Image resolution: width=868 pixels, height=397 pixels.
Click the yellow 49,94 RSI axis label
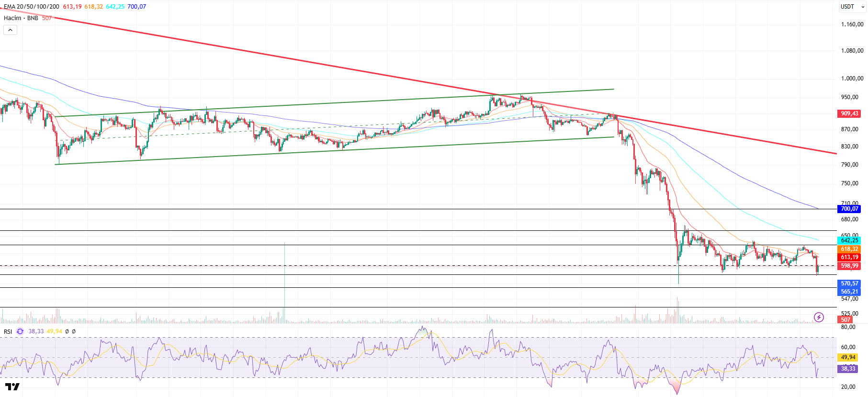(848, 357)
